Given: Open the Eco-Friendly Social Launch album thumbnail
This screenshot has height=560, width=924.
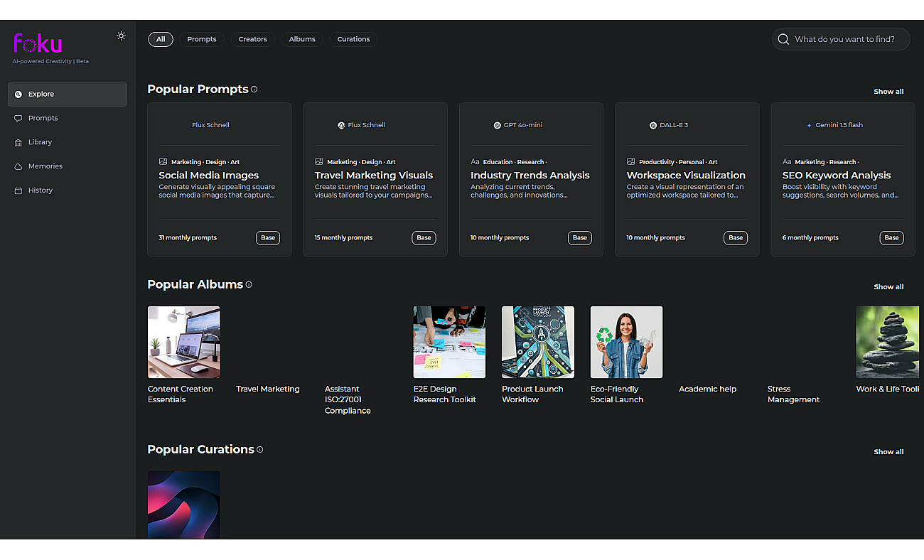Looking at the screenshot, I should 626,342.
